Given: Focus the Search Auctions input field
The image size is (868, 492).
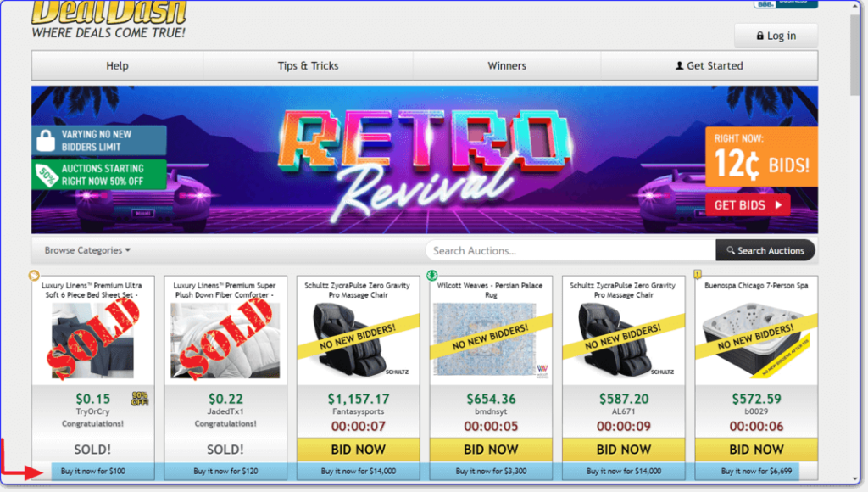Looking at the screenshot, I should (x=570, y=250).
